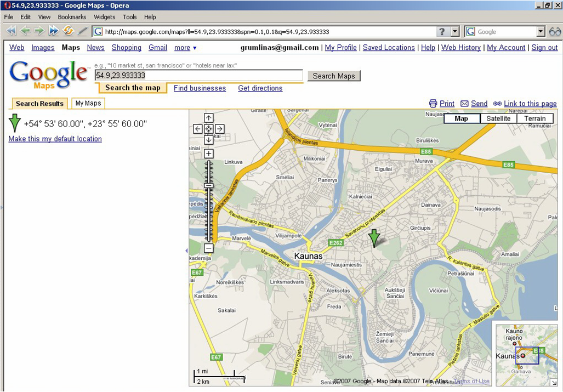Image resolution: width=563 pixels, height=392 pixels.
Task: Click the green marker arrow on the map
Action: tap(374, 238)
